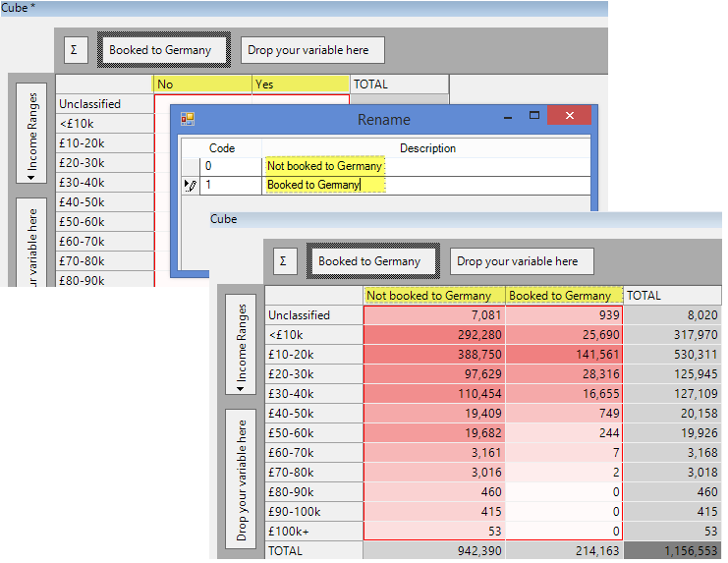Maximize the Rename dialog
The width and height of the screenshot is (728, 563).
pyautogui.click(x=534, y=116)
